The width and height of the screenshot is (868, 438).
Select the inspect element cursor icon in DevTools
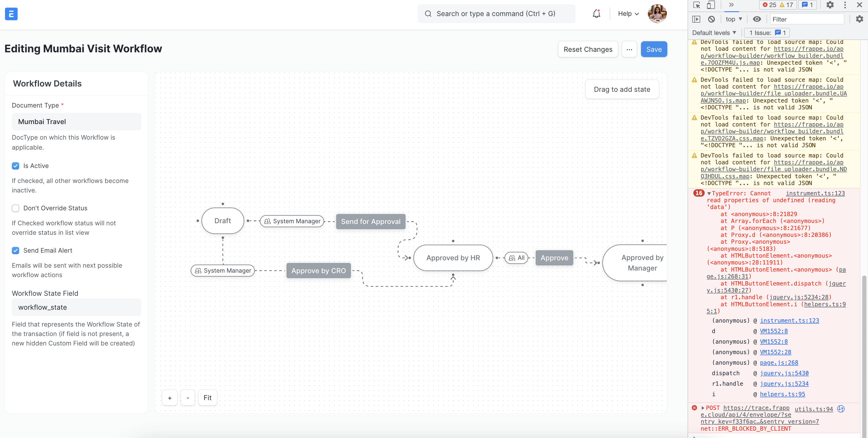697,5
